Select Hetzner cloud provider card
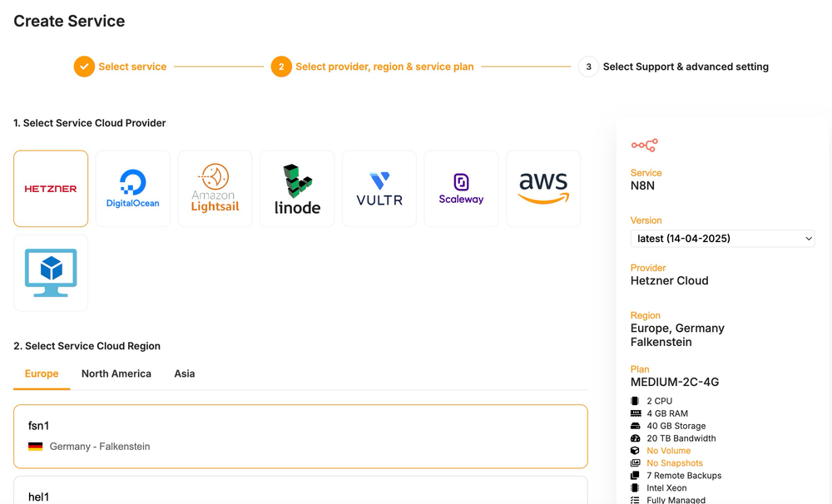The height and width of the screenshot is (504, 832). tap(51, 189)
